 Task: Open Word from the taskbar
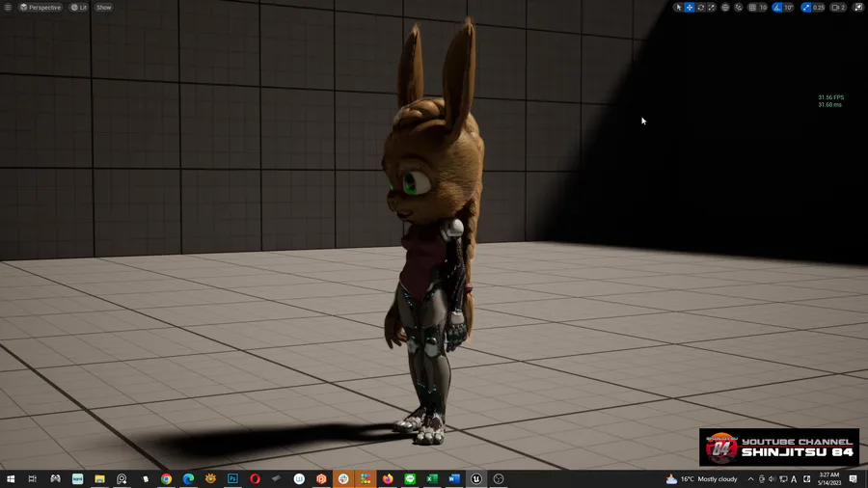coord(454,479)
